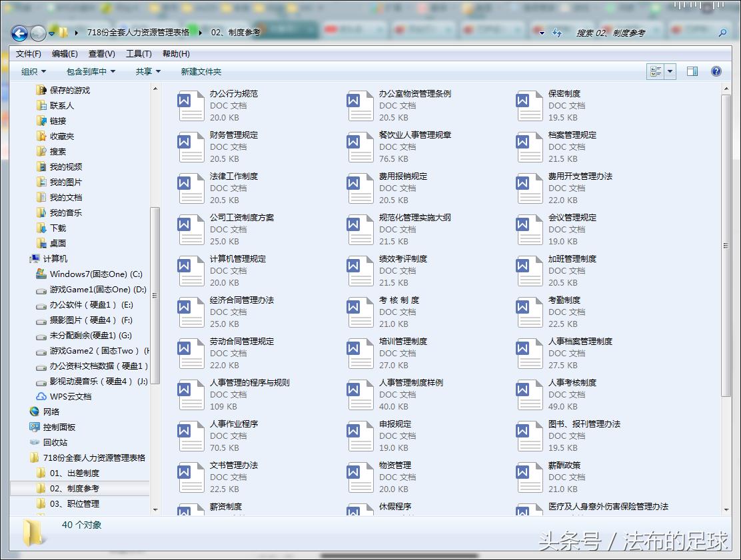This screenshot has width=741, height=560.
Task: Navigate to 718份全套人力资源管理表格 via breadcrumb
Action: pyautogui.click(x=138, y=31)
